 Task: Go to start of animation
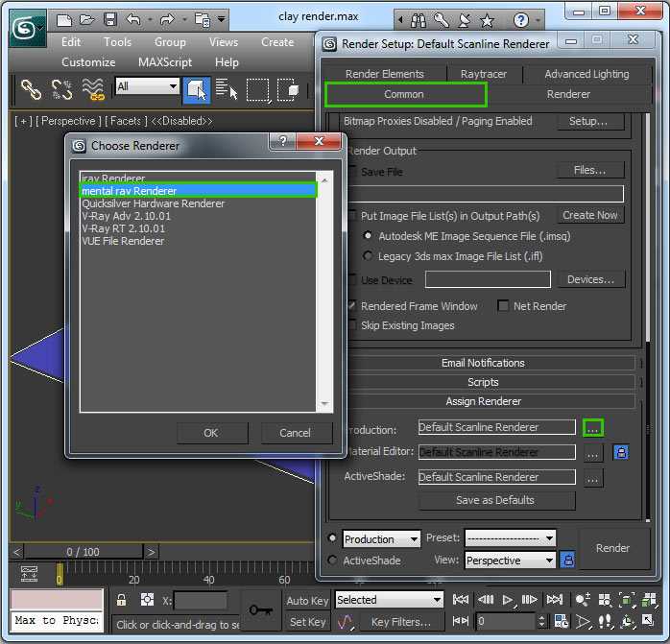(x=460, y=600)
